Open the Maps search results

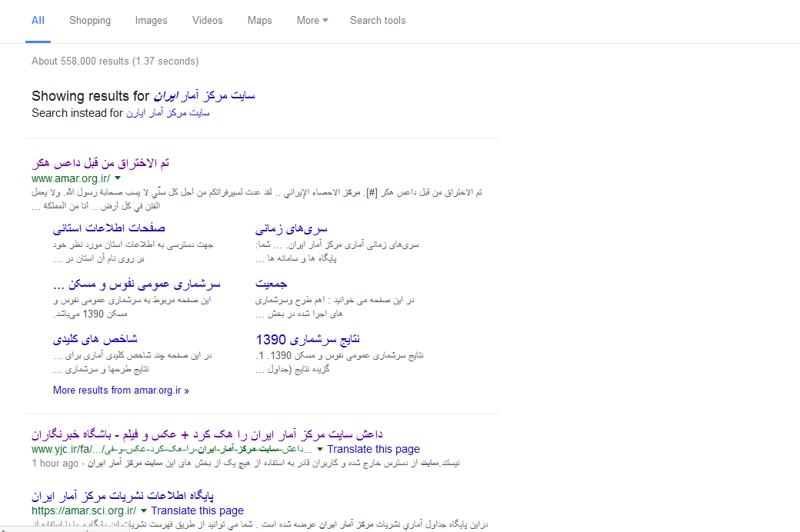pyautogui.click(x=259, y=21)
